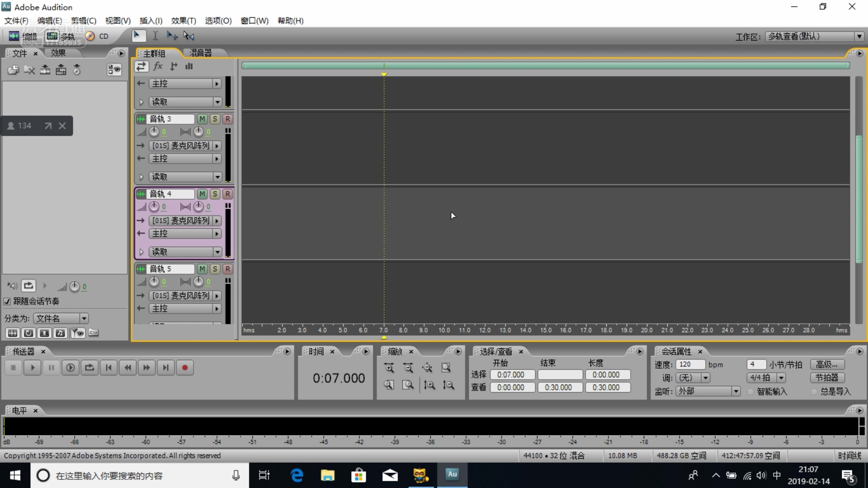868x488 pixels.
Task: Mute track 音轨 4
Action: (202, 194)
